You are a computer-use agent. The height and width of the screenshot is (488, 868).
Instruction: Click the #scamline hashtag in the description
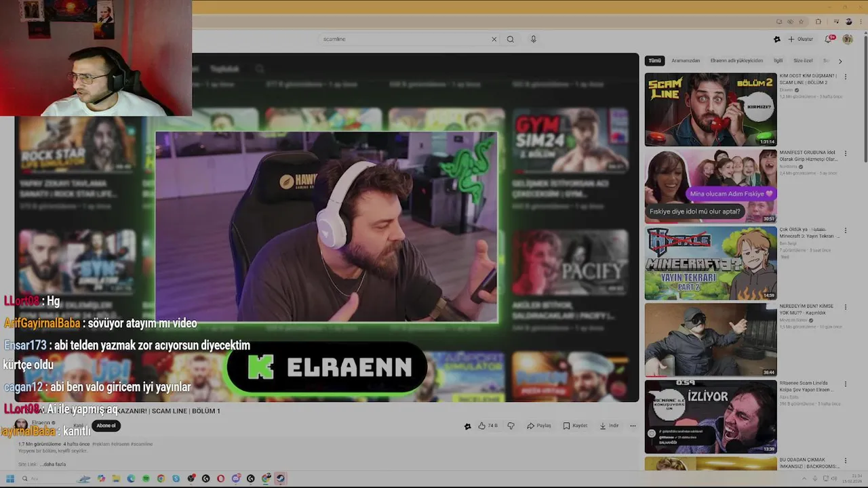[x=141, y=444]
